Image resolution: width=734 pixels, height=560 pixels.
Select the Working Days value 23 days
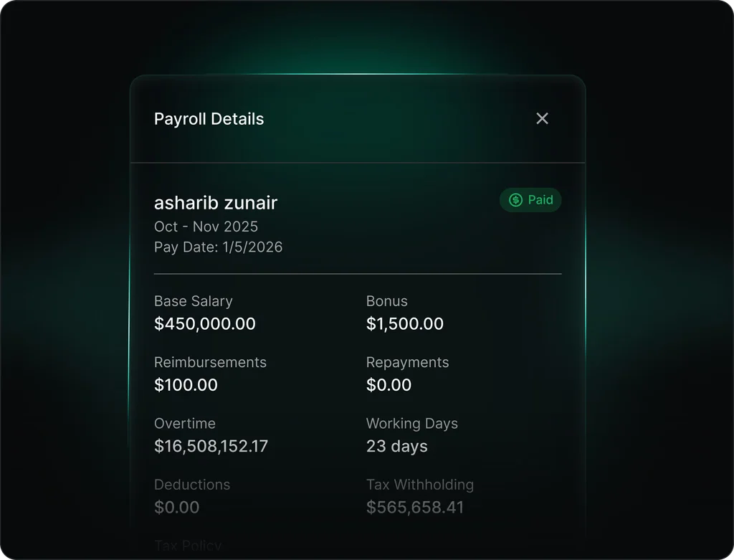396,446
